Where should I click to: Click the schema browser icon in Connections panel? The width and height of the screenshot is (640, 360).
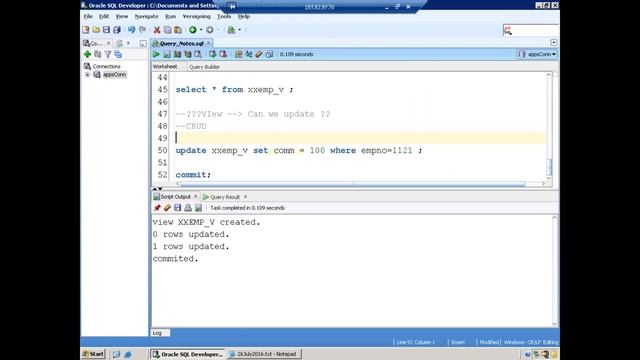pyautogui.click(x=118, y=54)
